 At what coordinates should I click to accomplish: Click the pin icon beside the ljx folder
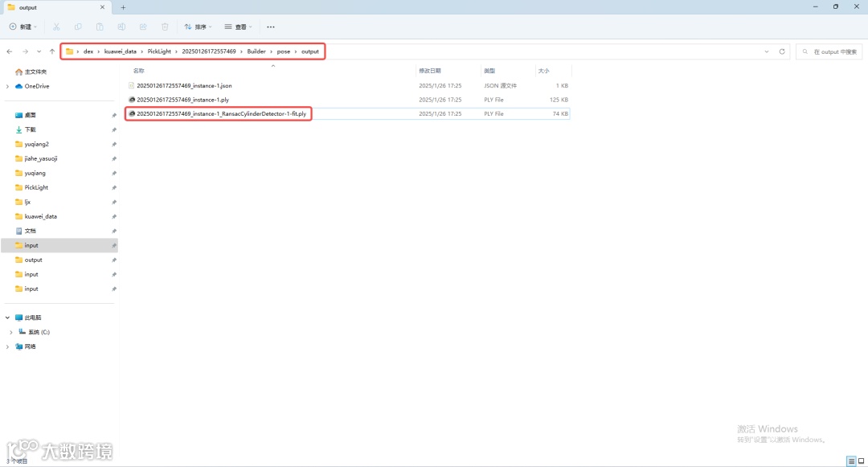tap(114, 202)
